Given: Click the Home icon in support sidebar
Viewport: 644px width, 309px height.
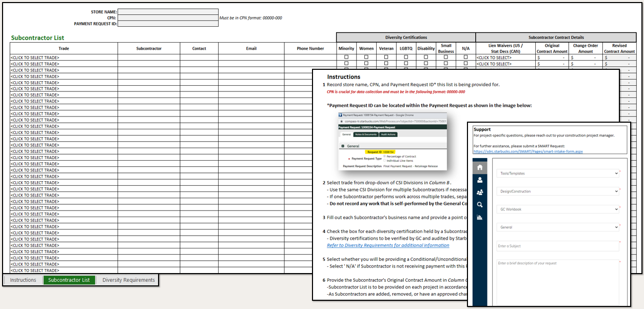Looking at the screenshot, I should click(x=480, y=167).
